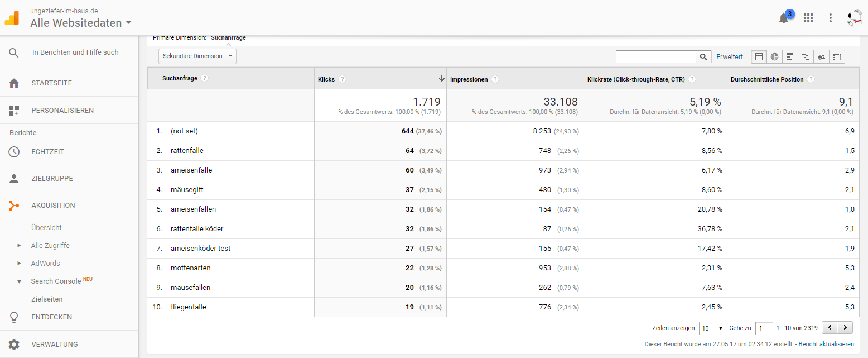Focus the table search input field
868x358 pixels.
click(656, 57)
